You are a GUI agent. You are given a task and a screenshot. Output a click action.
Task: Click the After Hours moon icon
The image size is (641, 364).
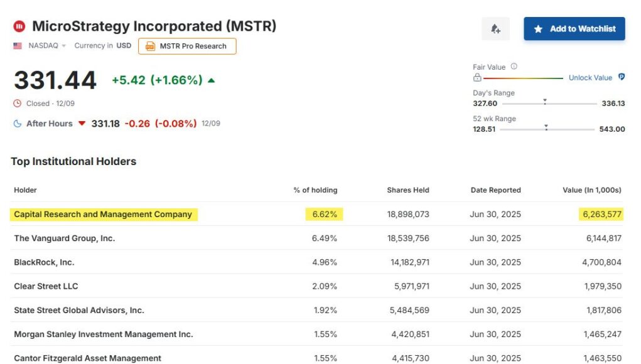pyautogui.click(x=17, y=124)
